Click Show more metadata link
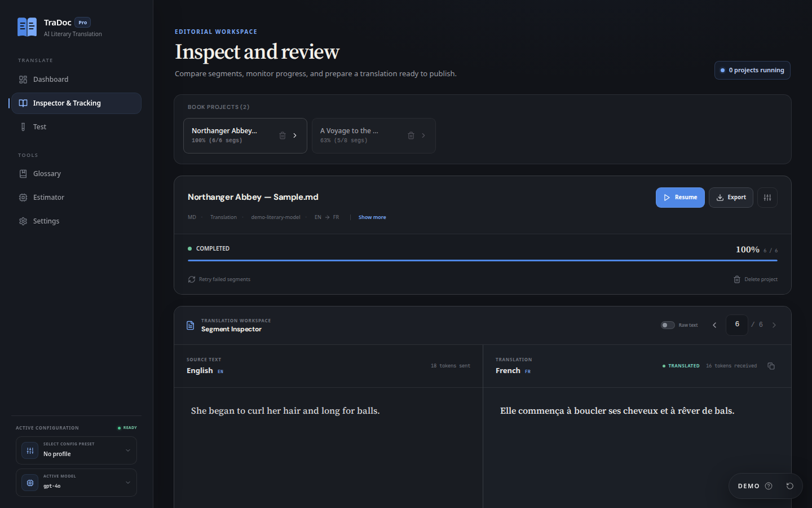The height and width of the screenshot is (508, 812). point(372,217)
